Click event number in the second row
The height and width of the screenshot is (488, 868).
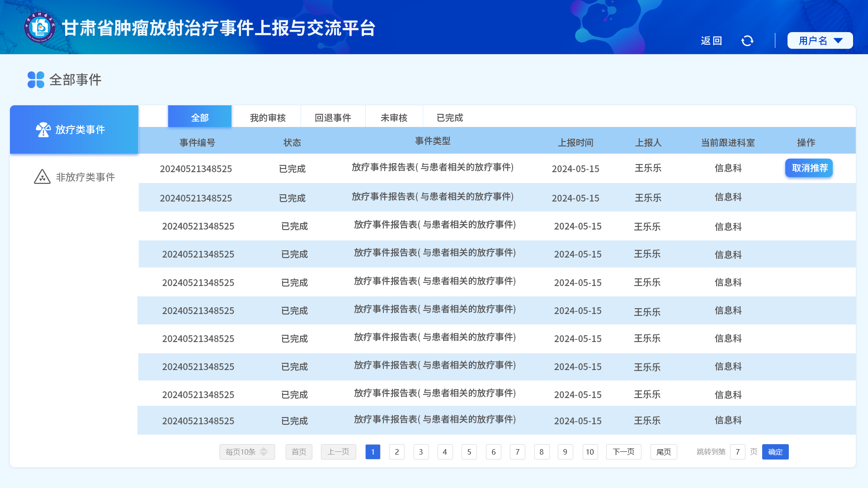point(196,198)
